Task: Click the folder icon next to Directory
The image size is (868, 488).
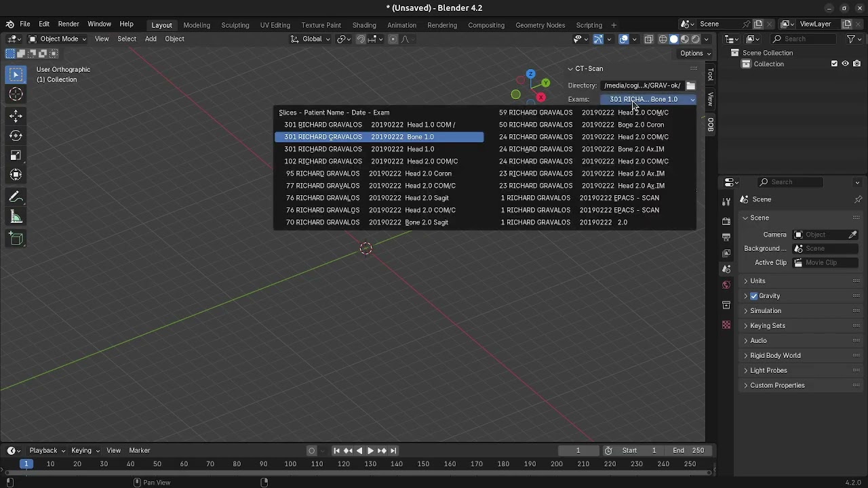Action: 690,85
